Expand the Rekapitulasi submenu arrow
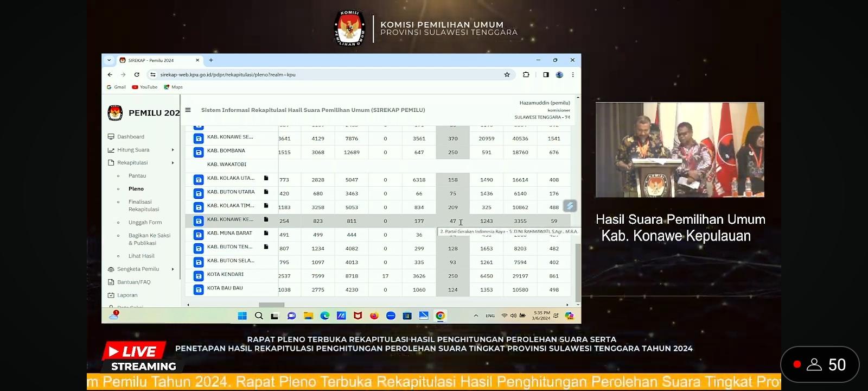Screen dimensions: 868x391 click(173, 163)
